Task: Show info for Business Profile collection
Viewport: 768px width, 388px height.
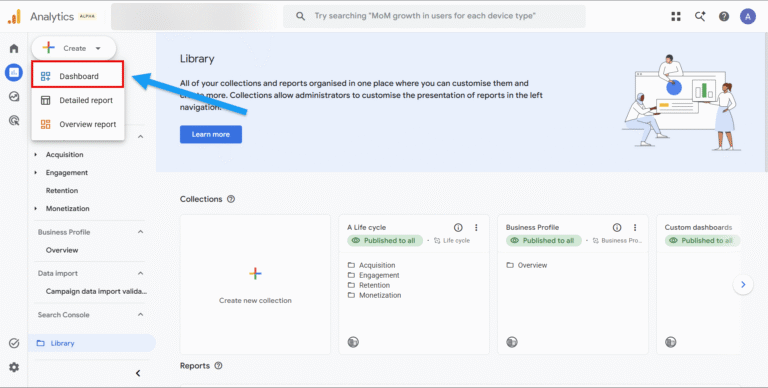Action: point(617,227)
